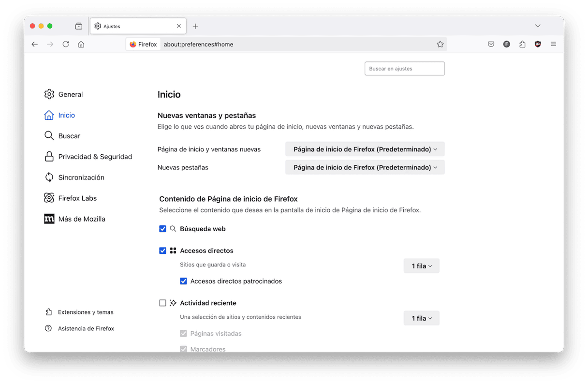The height and width of the screenshot is (384, 588).
Task: Close the Ajustes tab
Action: tap(179, 26)
